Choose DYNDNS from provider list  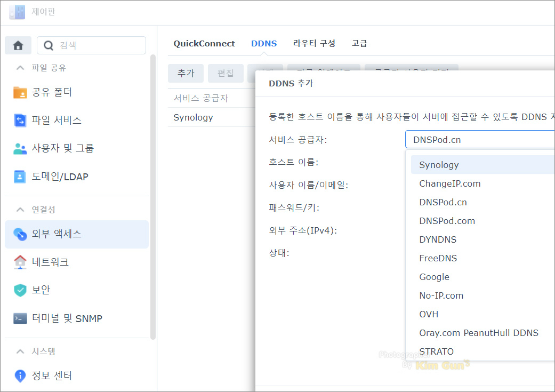pyautogui.click(x=483, y=239)
